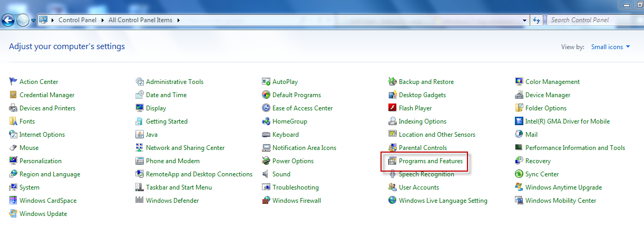Open the Phone and Modem link
The width and height of the screenshot is (644, 226).
point(173,161)
